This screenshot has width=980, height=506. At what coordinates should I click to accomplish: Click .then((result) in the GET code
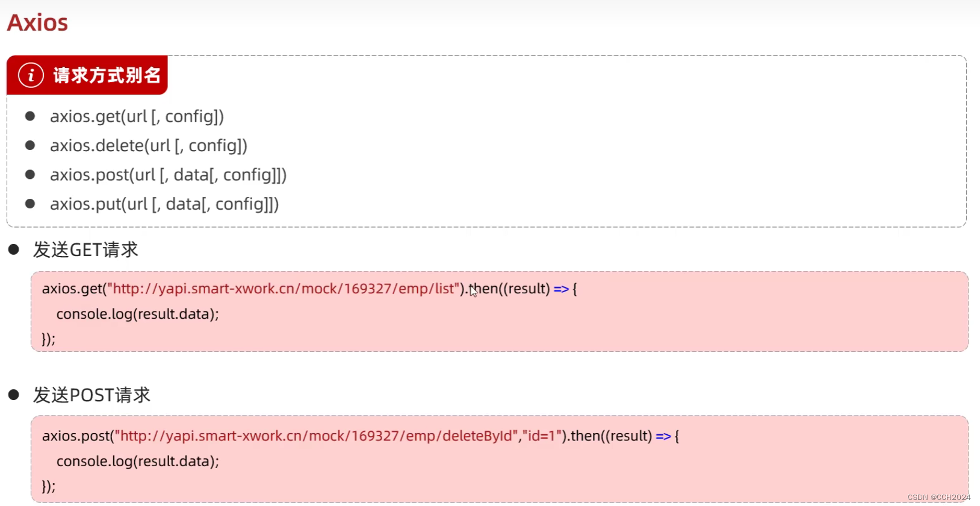[x=507, y=289]
